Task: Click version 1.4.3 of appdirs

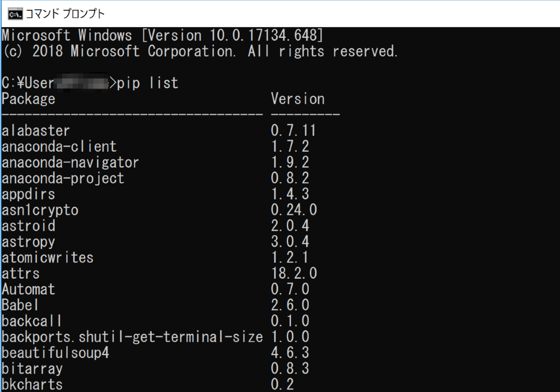Action: point(290,194)
